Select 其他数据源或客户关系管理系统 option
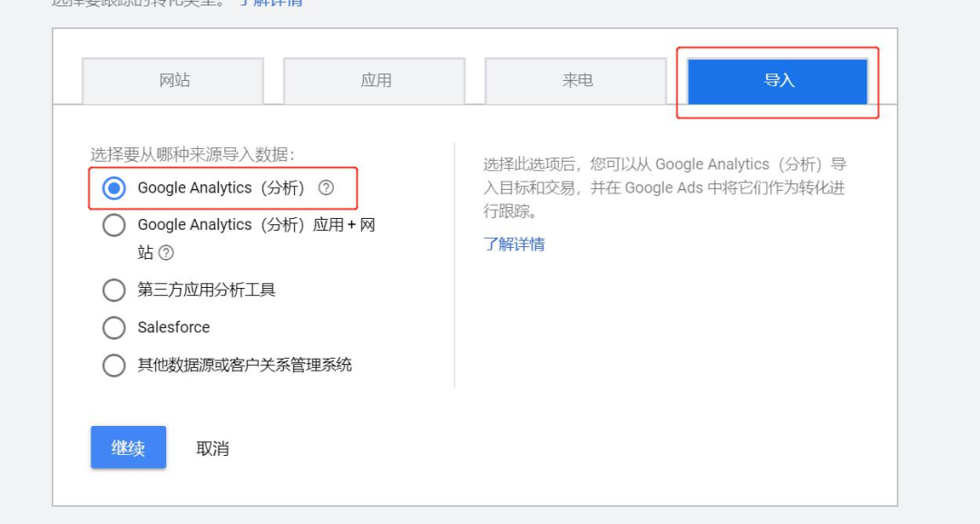This screenshot has width=980, height=524. (x=114, y=365)
